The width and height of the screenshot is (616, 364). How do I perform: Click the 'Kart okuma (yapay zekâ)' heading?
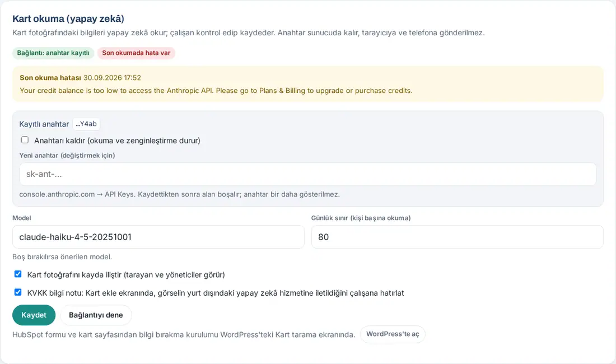[x=68, y=18]
